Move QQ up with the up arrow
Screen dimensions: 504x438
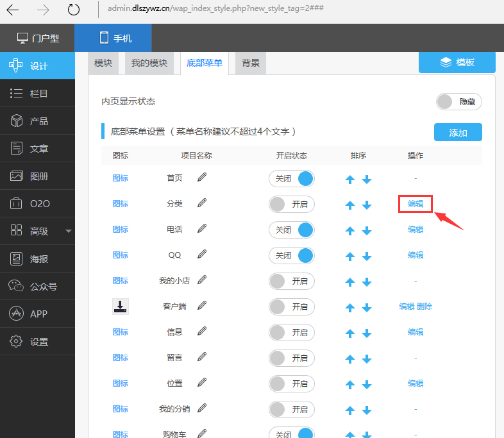[x=349, y=257]
